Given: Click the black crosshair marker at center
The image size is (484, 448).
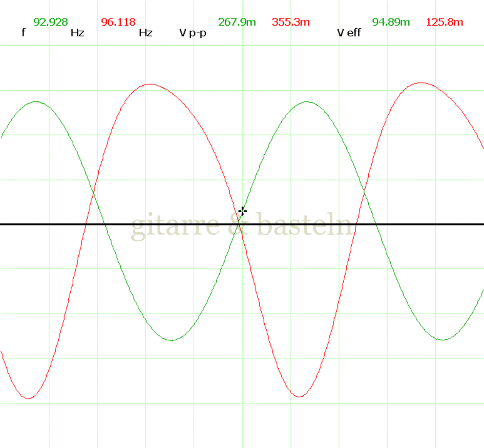Looking at the screenshot, I should (x=243, y=211).
